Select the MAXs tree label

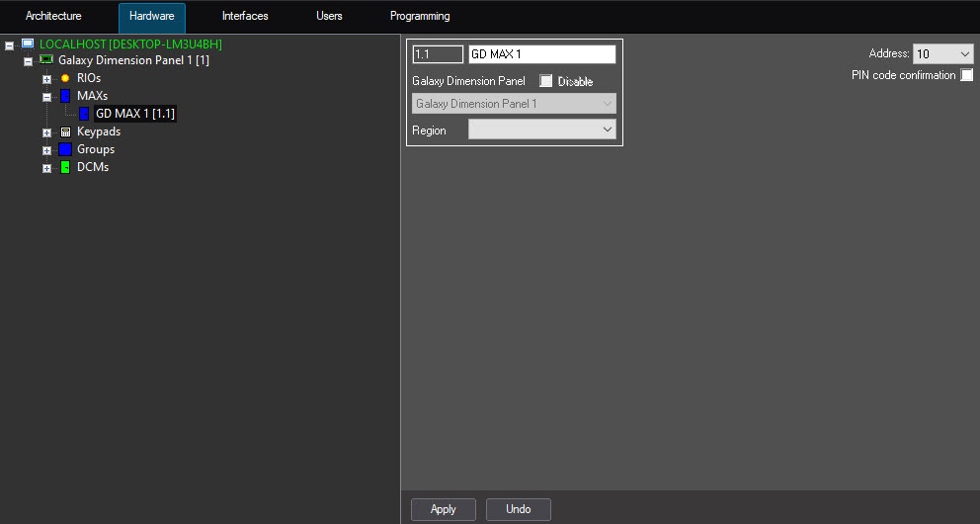[93, 96]
